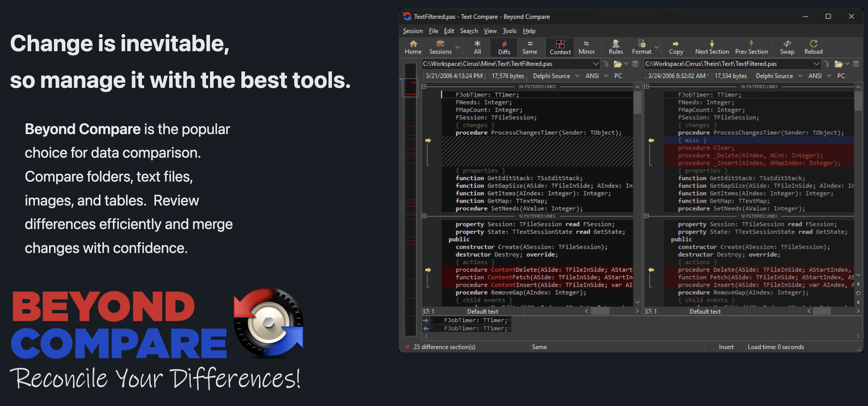Open the File menu

tap(433, 31)
